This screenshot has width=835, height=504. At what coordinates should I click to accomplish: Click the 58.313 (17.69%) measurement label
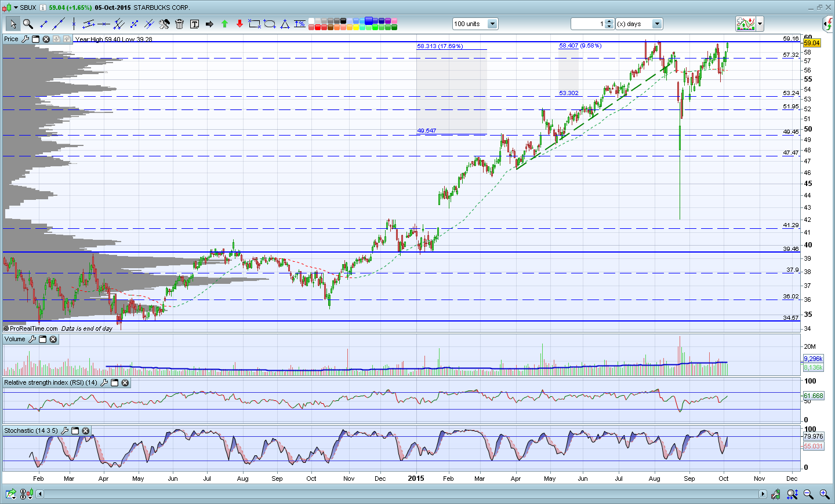pyautogui.click(x=440, y=46)
